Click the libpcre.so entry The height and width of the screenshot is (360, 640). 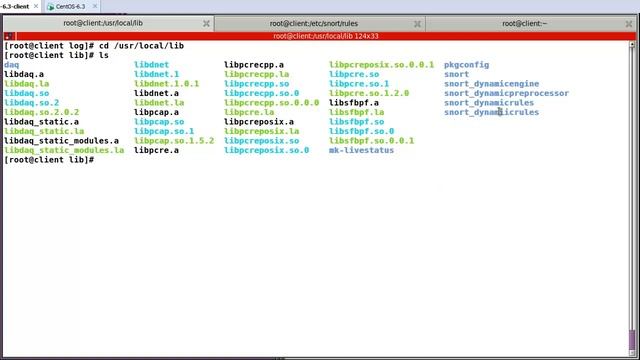[x=354, y=74]
